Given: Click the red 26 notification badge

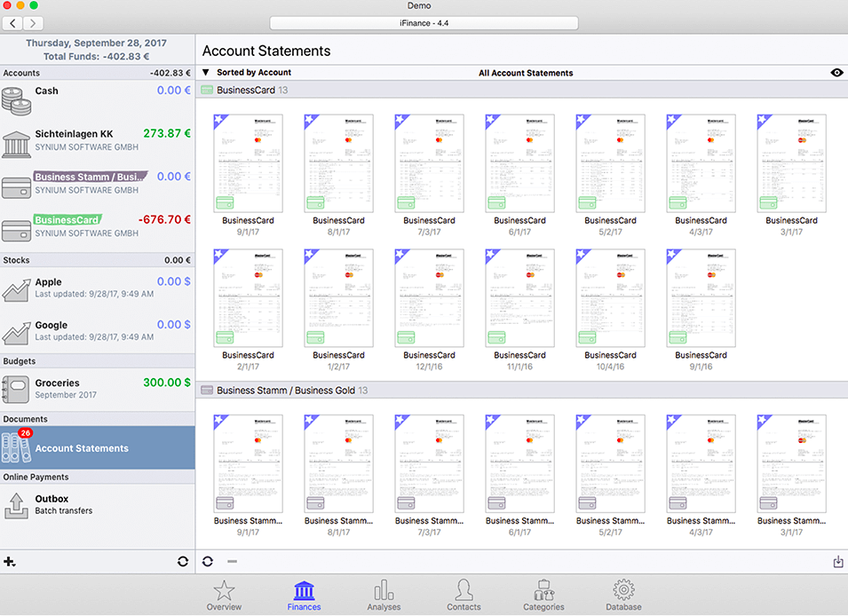Looking at the screenshot, I should point(26,433).
